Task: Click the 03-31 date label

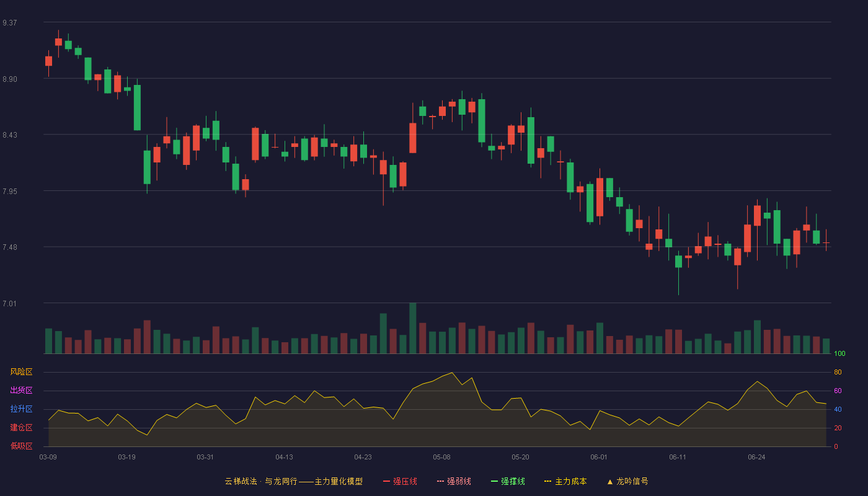Action: [x=206, y=457]
